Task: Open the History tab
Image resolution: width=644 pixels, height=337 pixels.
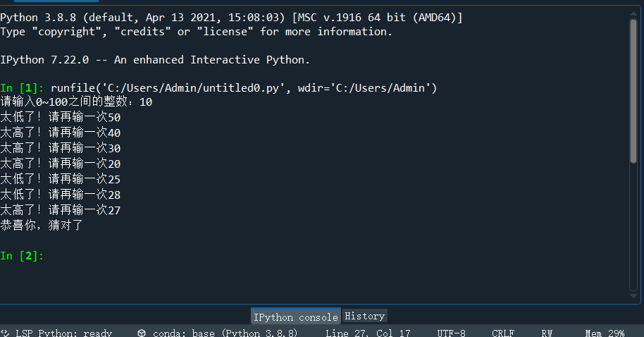Action: pyautogui.click(x=364, y=316)
